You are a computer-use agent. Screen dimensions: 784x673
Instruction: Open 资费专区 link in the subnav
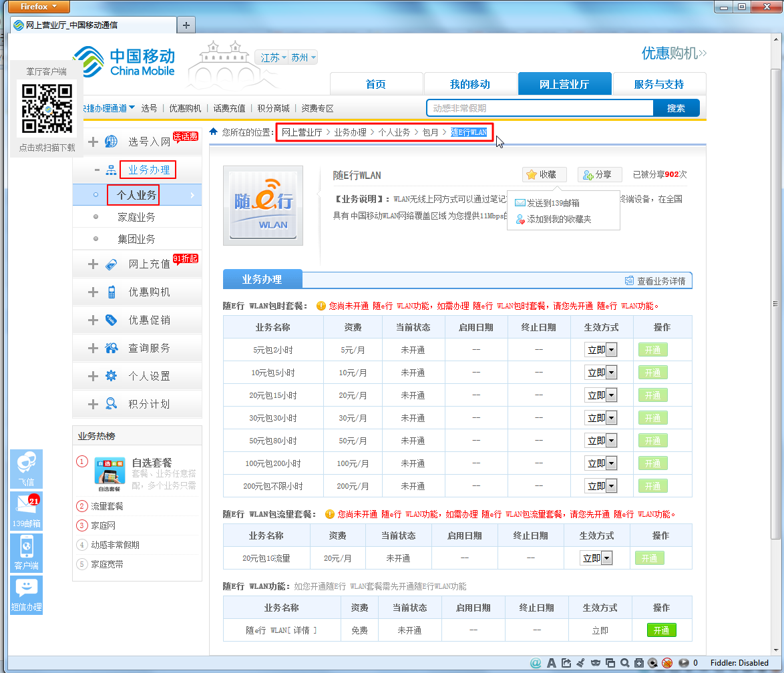coord(317,108)
